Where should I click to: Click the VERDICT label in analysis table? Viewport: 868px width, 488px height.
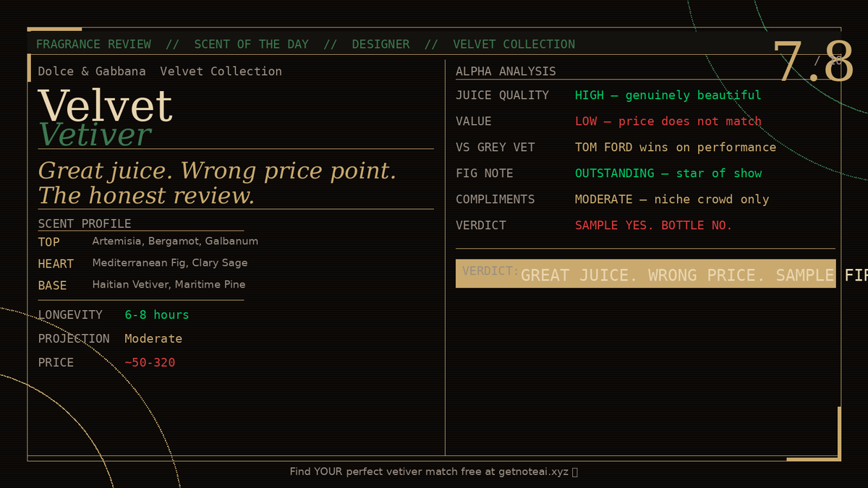(480, 225)
